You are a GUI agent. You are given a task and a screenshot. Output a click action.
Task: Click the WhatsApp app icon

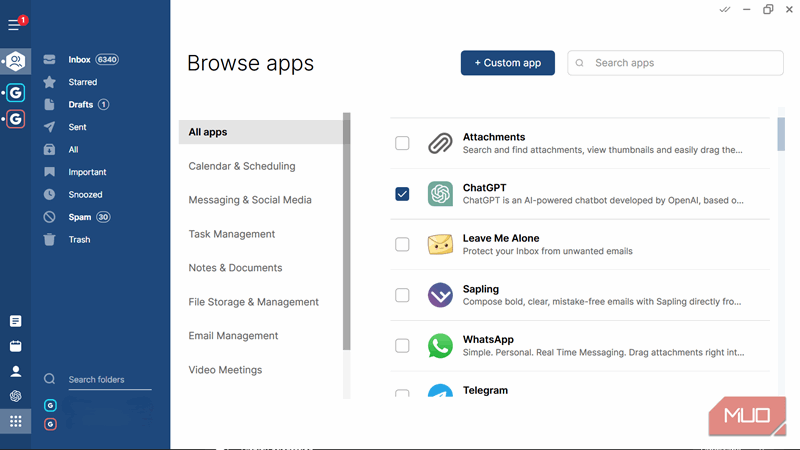pyautogui.click(x=440, y=346)
